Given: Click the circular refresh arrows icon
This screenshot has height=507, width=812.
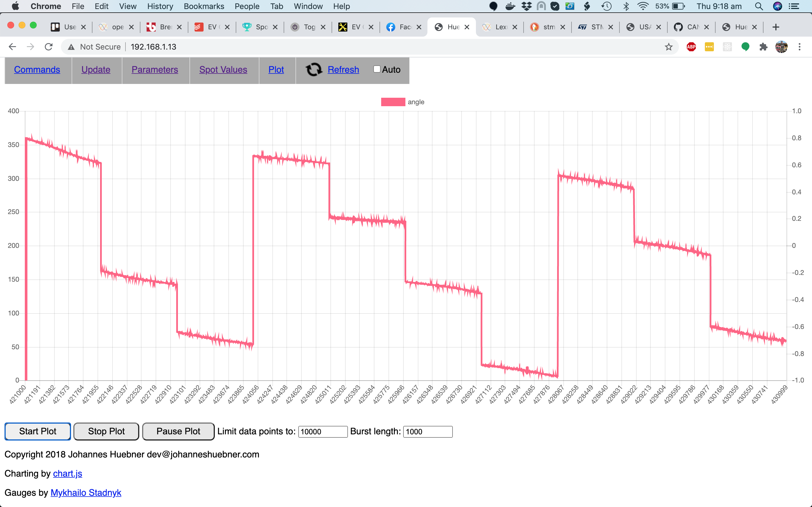Looking at the screenshot, I should click(314, 69).
